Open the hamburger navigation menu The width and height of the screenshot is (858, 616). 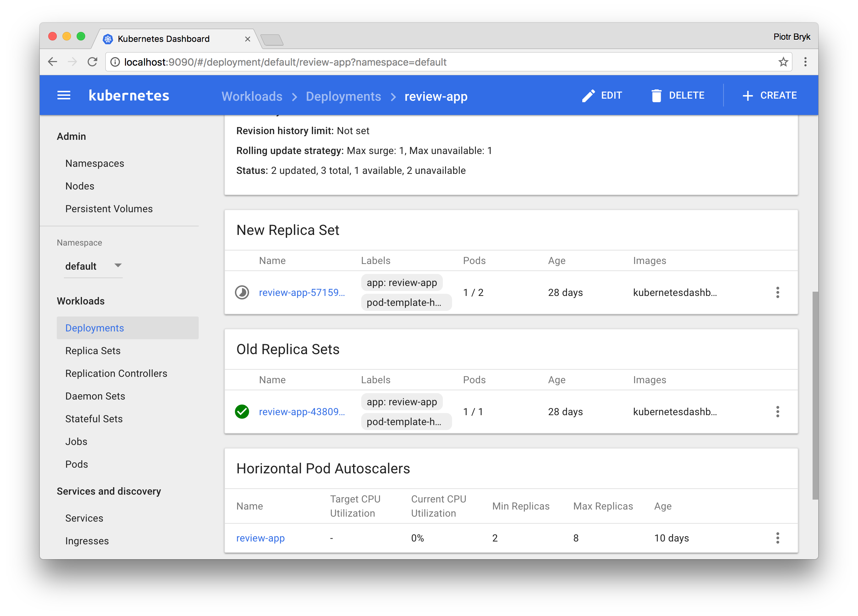[64, 96]
